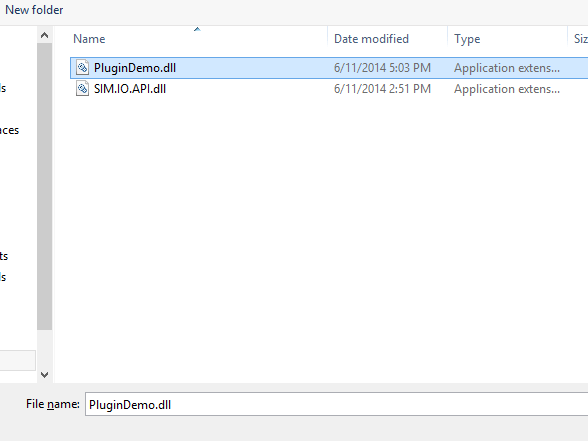Click the partially visible Size column header
The width and height of the screenshot is (588, 441).
(580, 39)
